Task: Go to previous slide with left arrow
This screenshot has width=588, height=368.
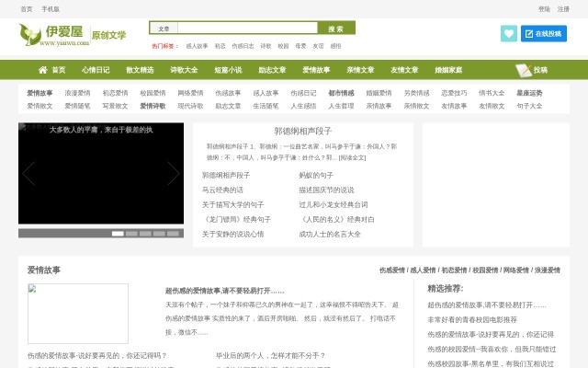Action: click(x=29, y=173)
